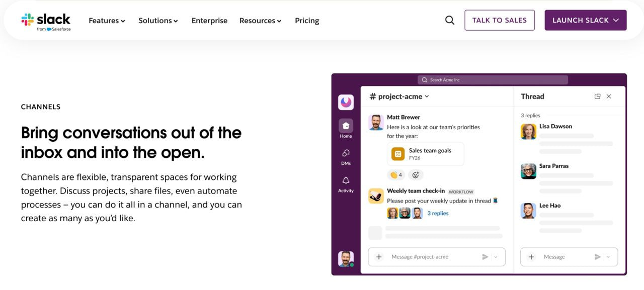644x290 pixels.
Task: Open the Home icon in Slack sidebar
Action: coord(346,126)
